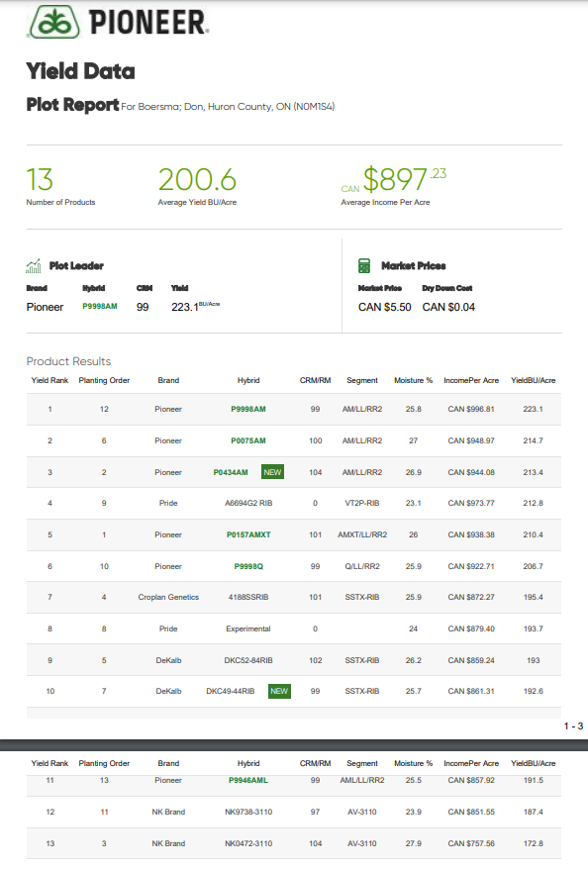Click the NK0472-3110 hybrid cell
This screenshot has width=588, height=869.
click(x=248, y=843)
